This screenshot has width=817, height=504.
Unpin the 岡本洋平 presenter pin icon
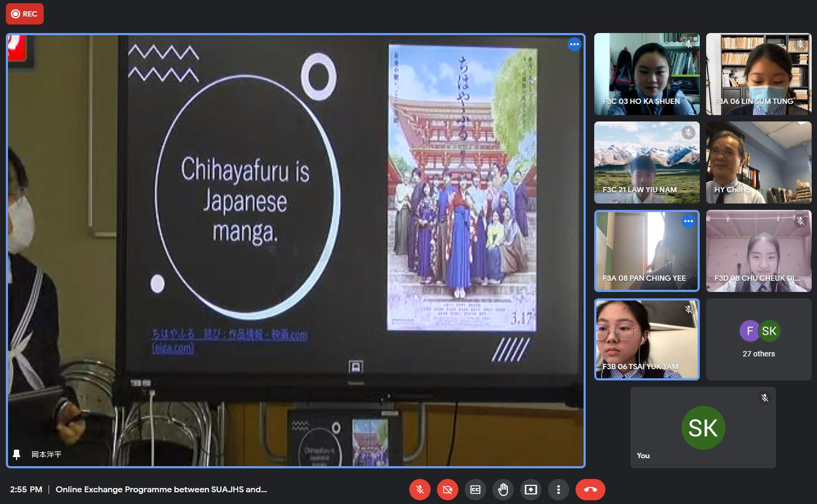coord(17,454)
